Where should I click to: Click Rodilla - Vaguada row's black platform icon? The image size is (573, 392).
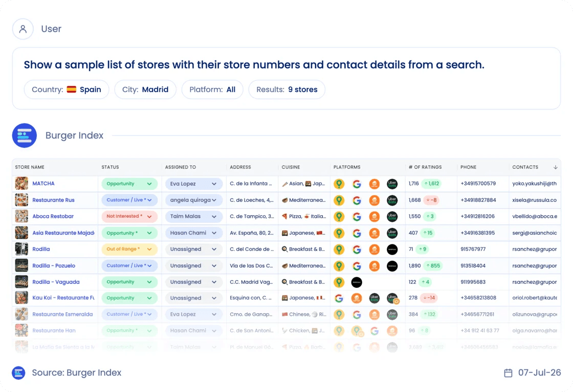point(357,282)
